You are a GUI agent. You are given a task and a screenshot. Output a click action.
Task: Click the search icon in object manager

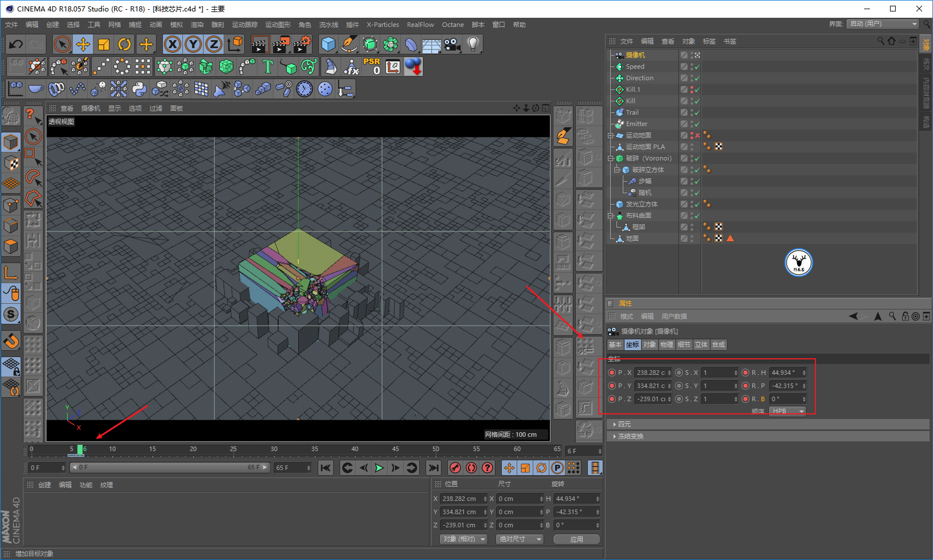click(881, 41)
